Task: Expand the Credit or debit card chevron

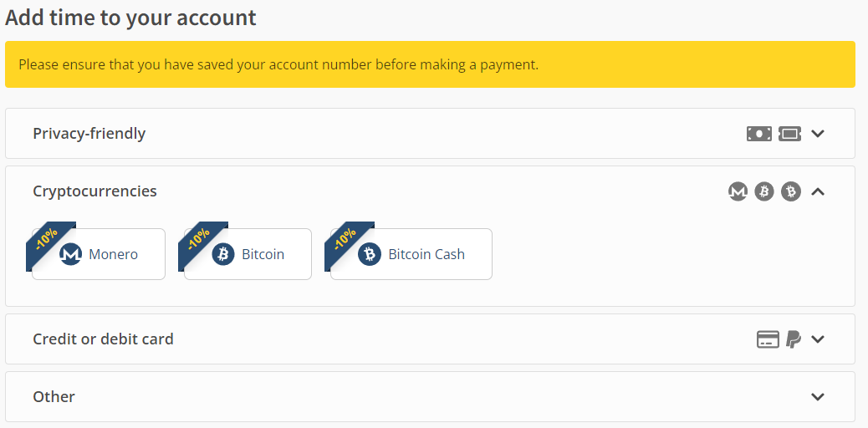Action: (818, 339)
